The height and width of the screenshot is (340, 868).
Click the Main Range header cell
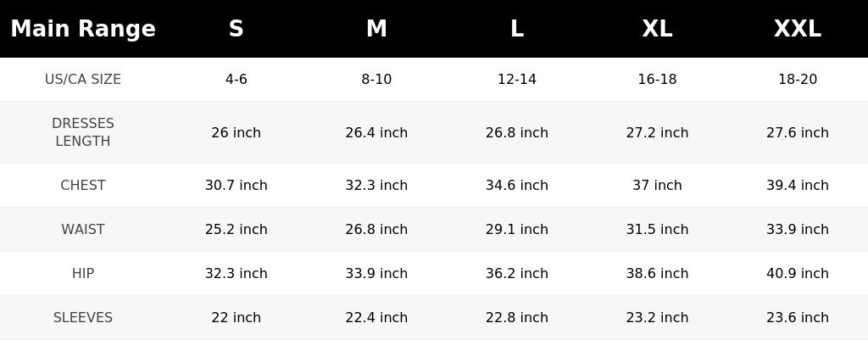[x=83, y=29]
